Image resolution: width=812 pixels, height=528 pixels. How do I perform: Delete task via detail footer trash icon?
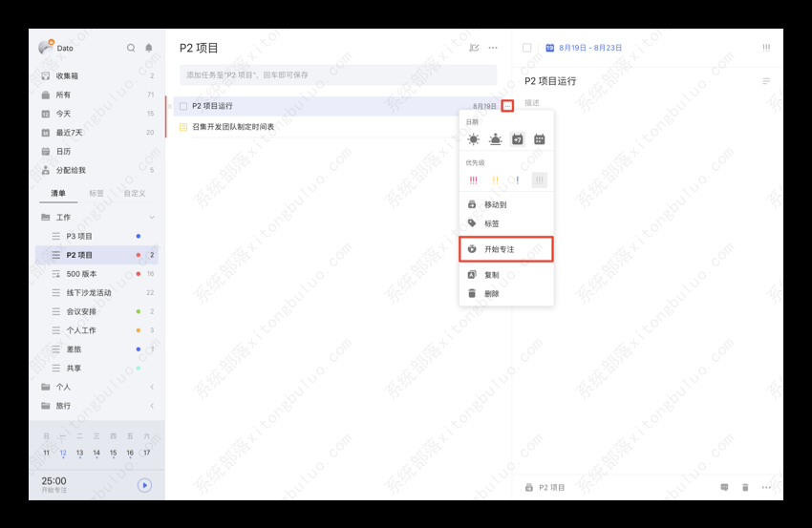(x=745, y=487)
